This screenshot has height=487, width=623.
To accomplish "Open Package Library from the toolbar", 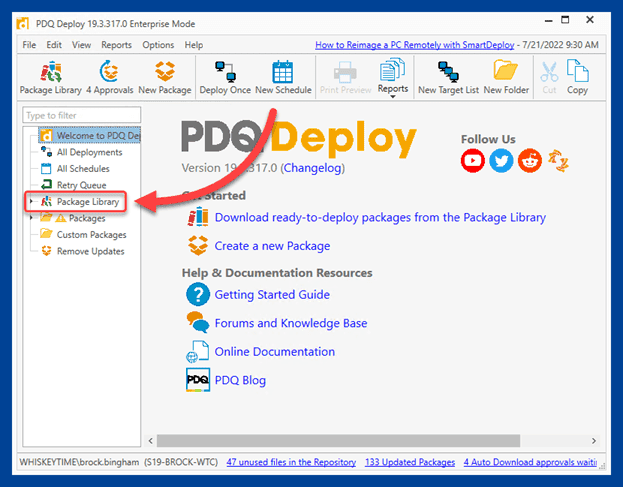I will click(50, 78).
